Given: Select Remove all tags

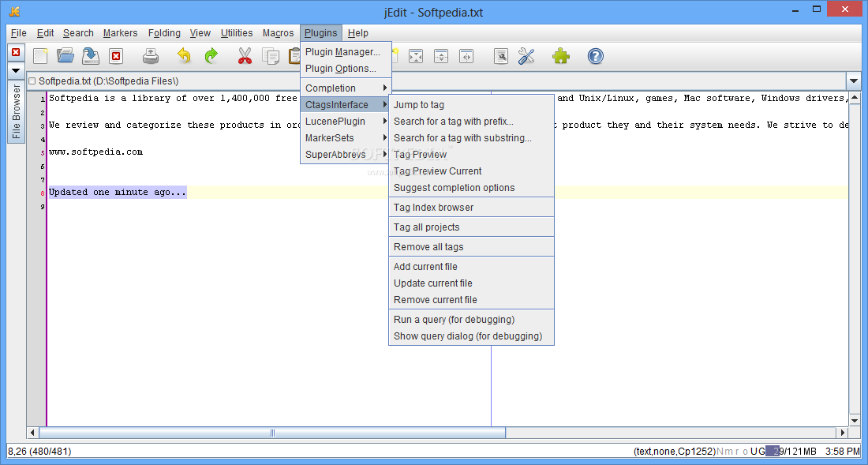Looking at the screenshot, I should (x=471, y=247).
